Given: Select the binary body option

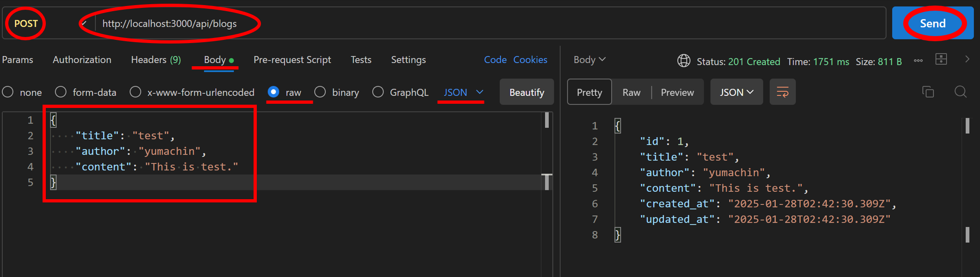Looking at the screenshot, I should [320, 92].
